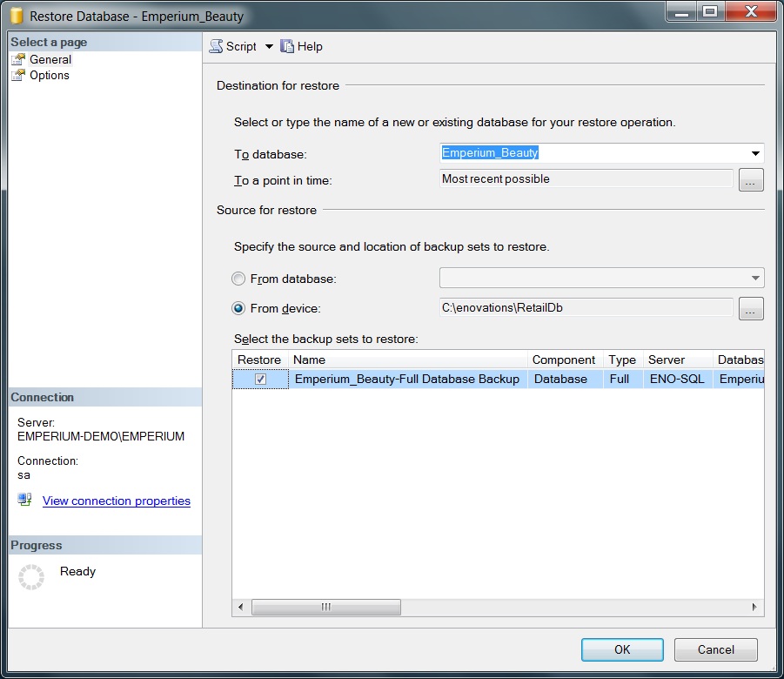
Task: Click the Ready progress spinner icon
Action: 31,576
